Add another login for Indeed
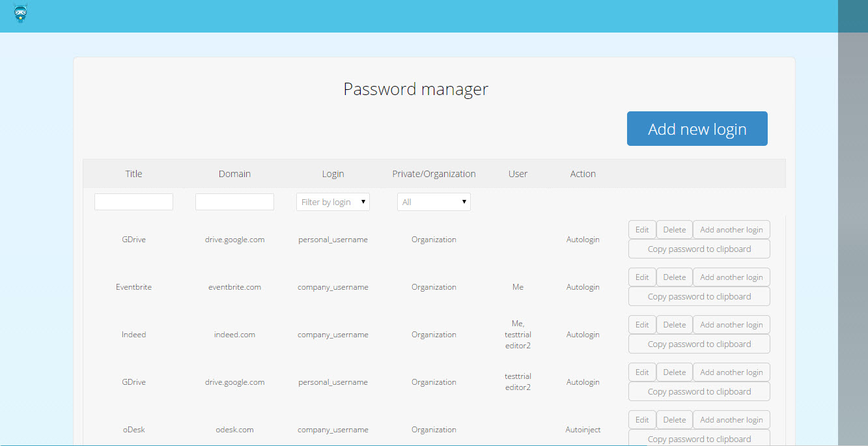 click(x=731, y=325)
